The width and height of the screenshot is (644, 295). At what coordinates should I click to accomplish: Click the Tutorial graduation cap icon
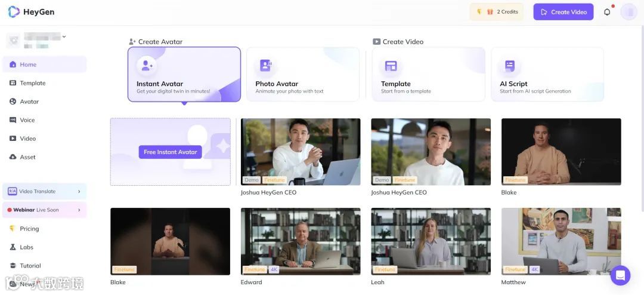(x=13, y=266)
